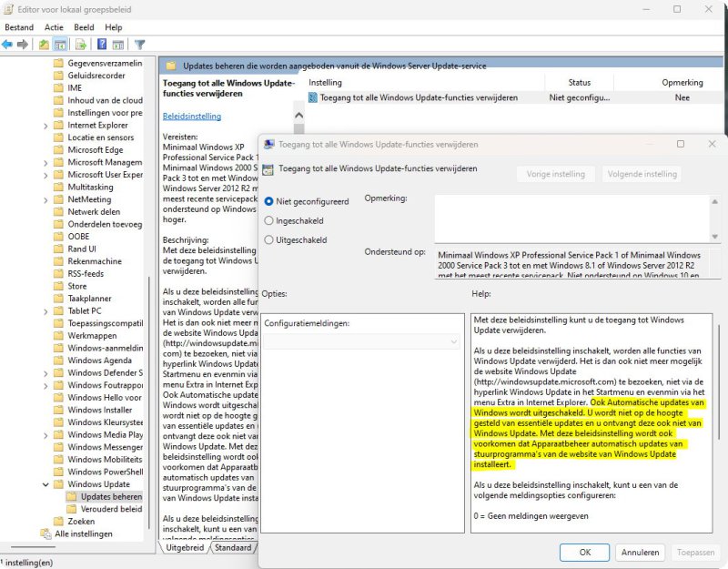Click the folder icon next to Store
Screen dimensions: 728x569
tap(58, 286)
